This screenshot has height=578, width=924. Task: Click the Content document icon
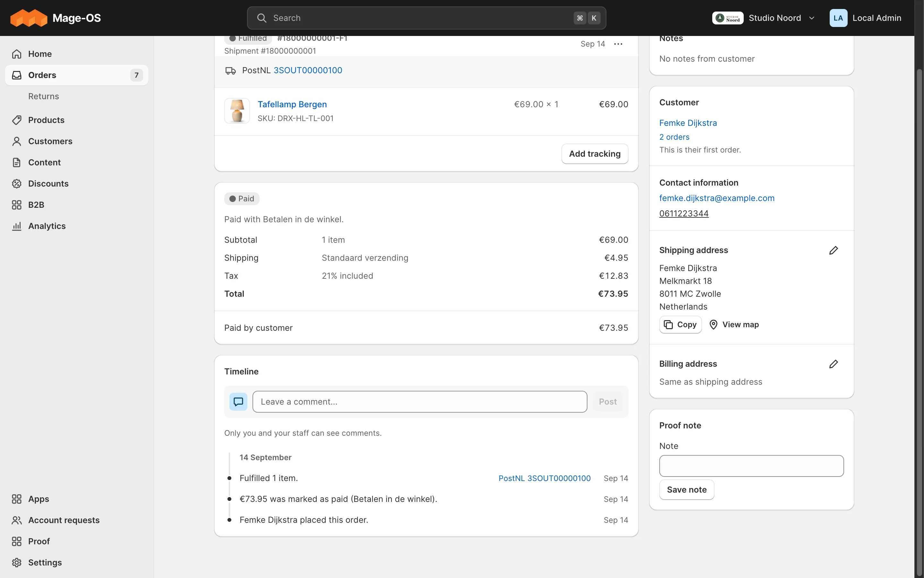16,162
